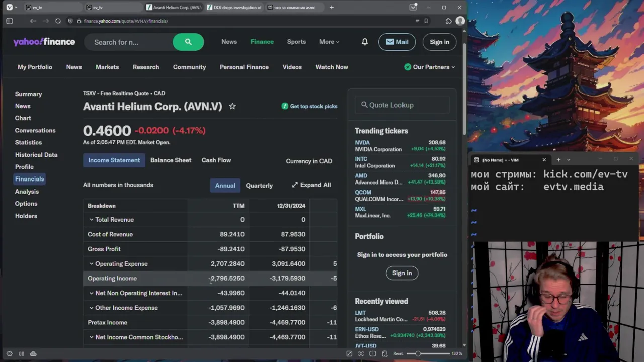The width and height of the screenshot is (644, 362).
Task: Add Avanti Helium to watchlist star
Action: [x=232, y=106]
